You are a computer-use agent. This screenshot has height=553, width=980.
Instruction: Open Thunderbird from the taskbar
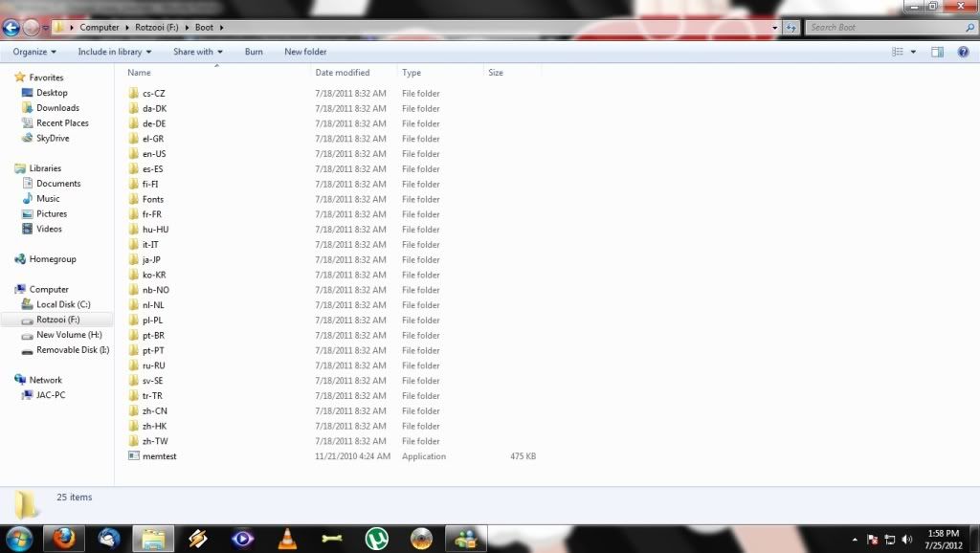tap(109, 539)
